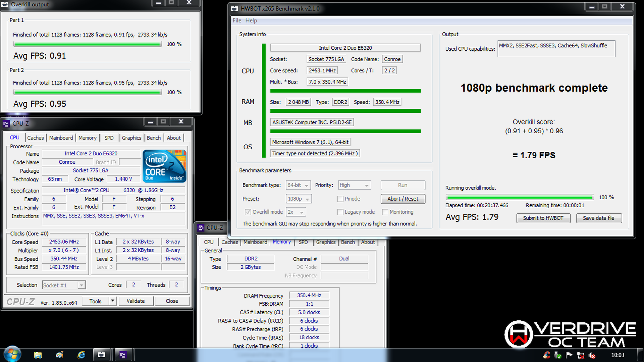Viewport: 644px width, 362px height.
Task: Click the CAS# Latency 5.0 clocks value
Action: coord(309,312)
